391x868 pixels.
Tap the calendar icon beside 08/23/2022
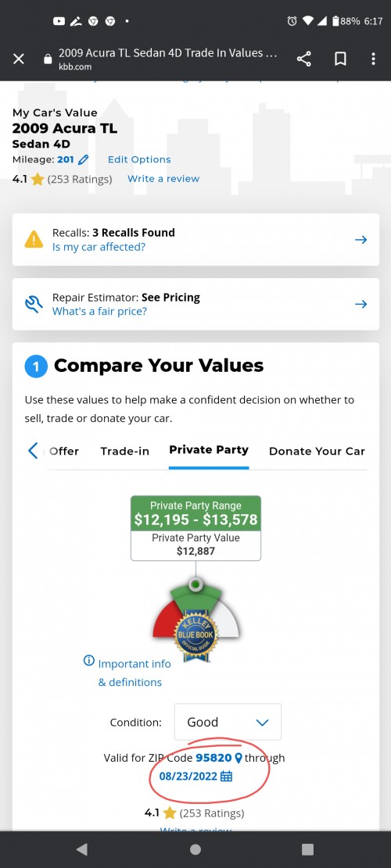click(227, 776)
